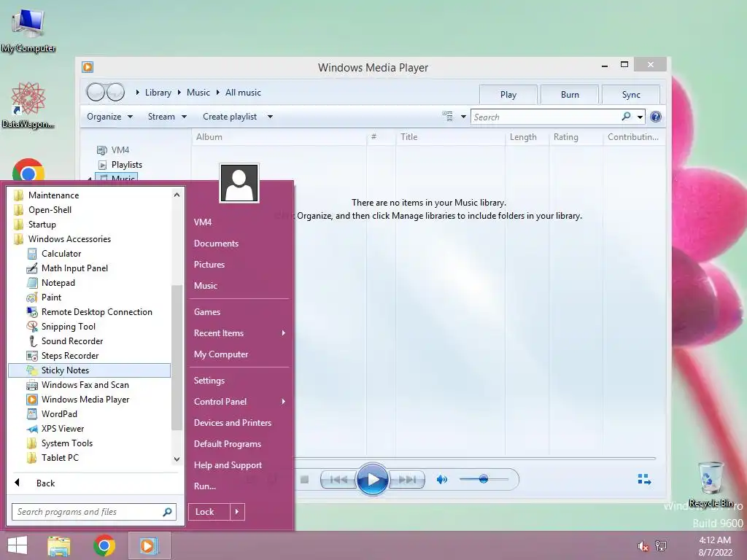The height and width of the screenshot is (560, 747).
Task: Click the Media Player search field
Action: (x=546, y=117)
